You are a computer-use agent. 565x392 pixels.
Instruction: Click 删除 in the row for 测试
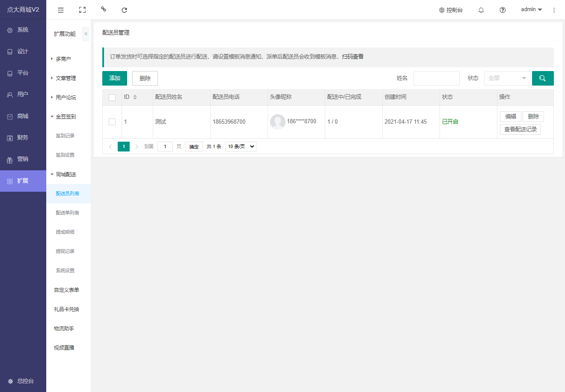[533, 116]
